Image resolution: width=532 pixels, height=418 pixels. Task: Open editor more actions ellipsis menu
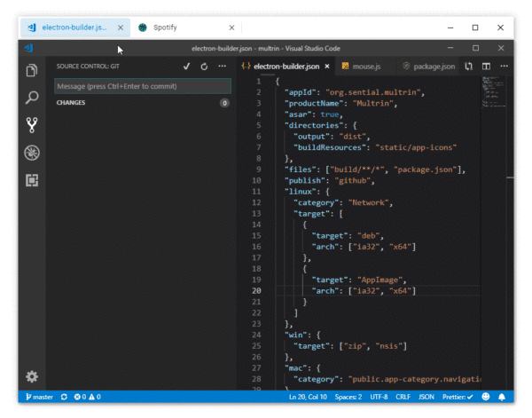tap(505, 67)
